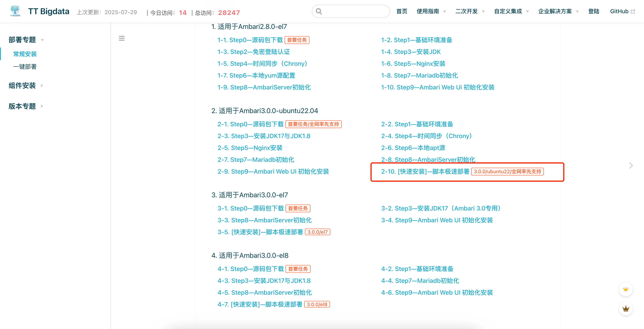The width and height of the screenshot is (644, 329).
Task: Click the search magnifier icon
Action: point(319,11)
